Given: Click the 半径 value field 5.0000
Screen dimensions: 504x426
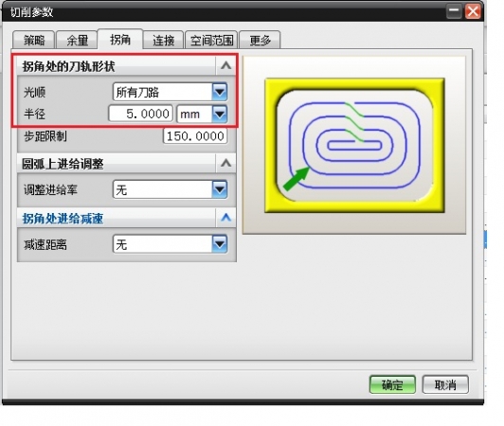Looking at the screenshot, I should (x=141, y=114).
